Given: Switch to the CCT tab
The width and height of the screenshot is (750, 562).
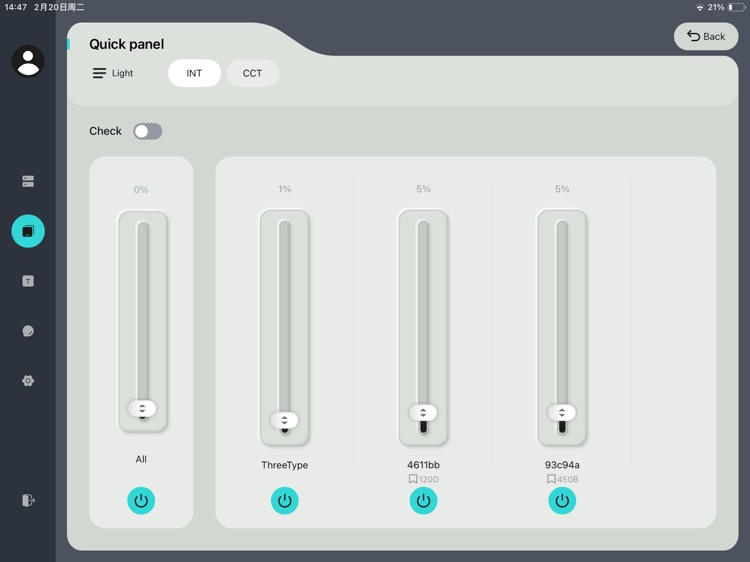Looking at the screenshot, I should click(252, 73).
